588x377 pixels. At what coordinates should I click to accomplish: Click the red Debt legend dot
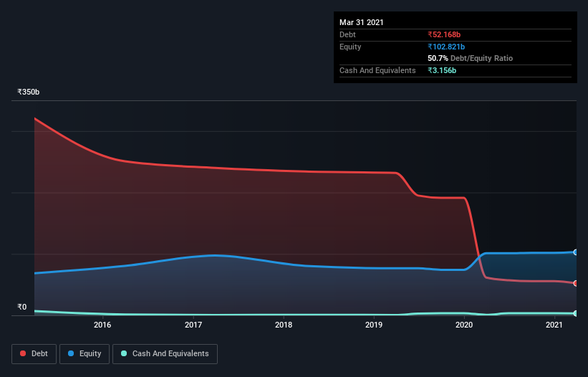pos(23,353)
